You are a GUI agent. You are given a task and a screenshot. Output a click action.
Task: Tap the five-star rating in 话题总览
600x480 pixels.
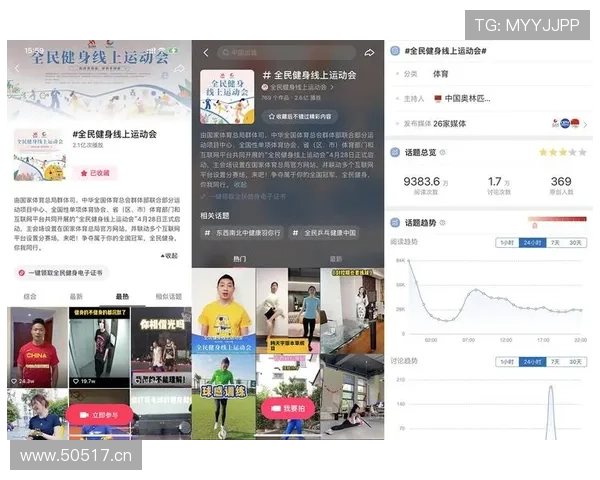pyautogui.click(x=563, y=152)
